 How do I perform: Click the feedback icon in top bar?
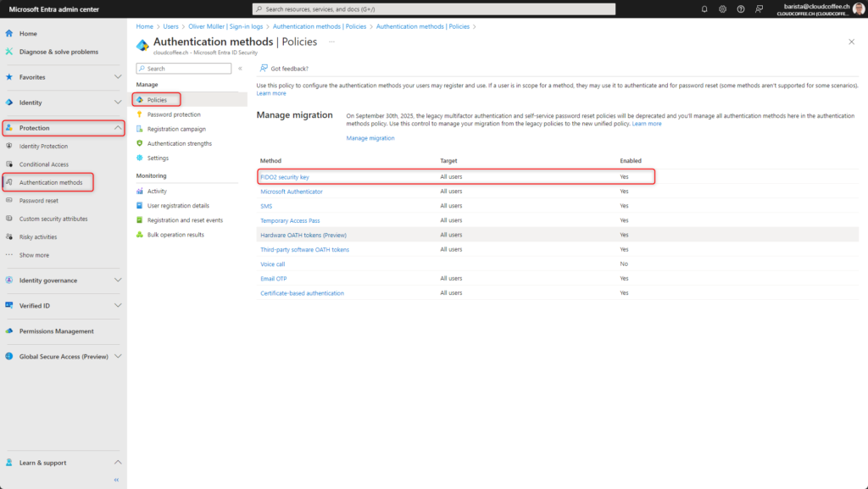[759, 8]
